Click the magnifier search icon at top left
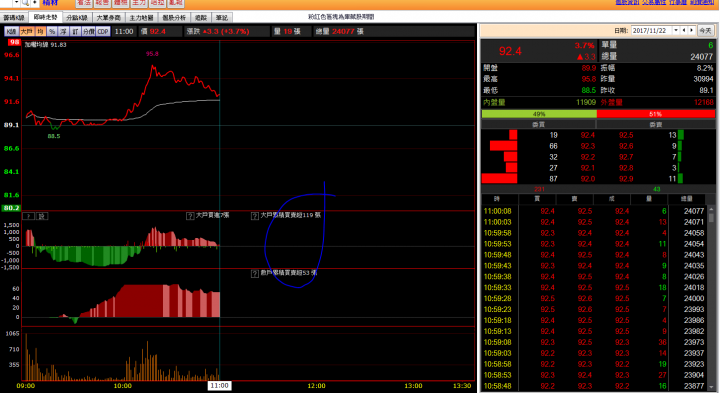The height and width of the screenshot is (393, 720). pyautogui.click(x=26, y=3)
